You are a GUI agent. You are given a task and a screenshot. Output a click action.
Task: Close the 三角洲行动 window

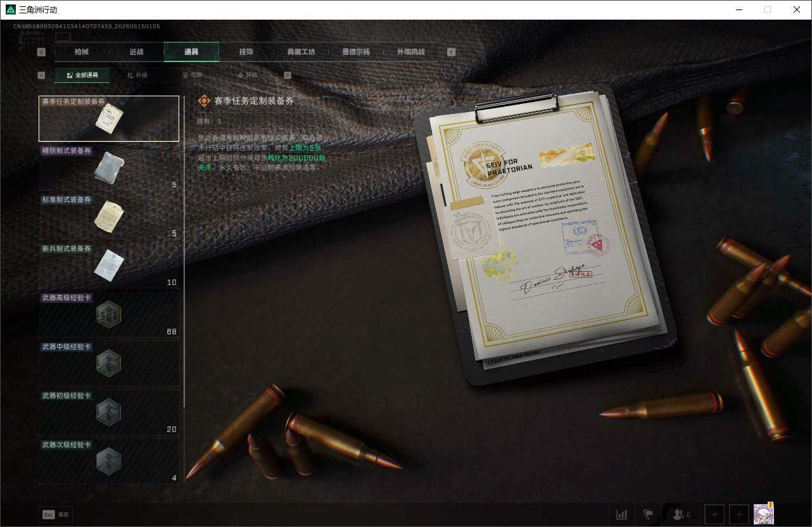pos(797,10)
